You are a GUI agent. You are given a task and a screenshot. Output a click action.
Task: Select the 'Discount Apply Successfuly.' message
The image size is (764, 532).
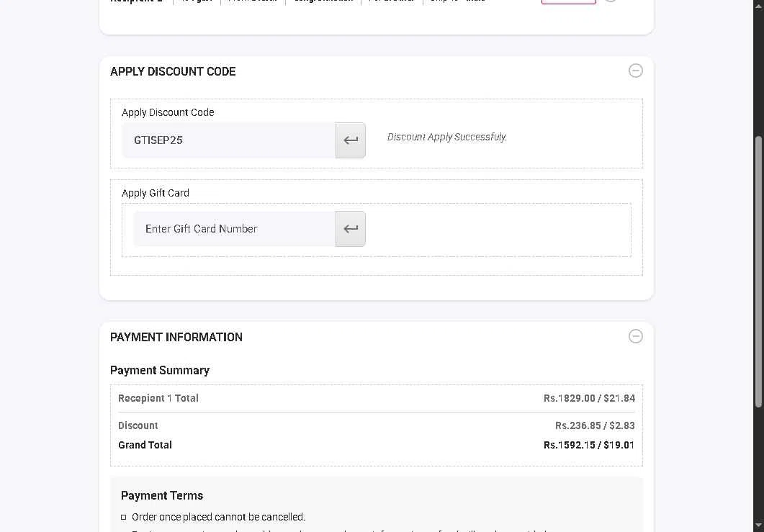pyautogui.click(x=446, y=137)
